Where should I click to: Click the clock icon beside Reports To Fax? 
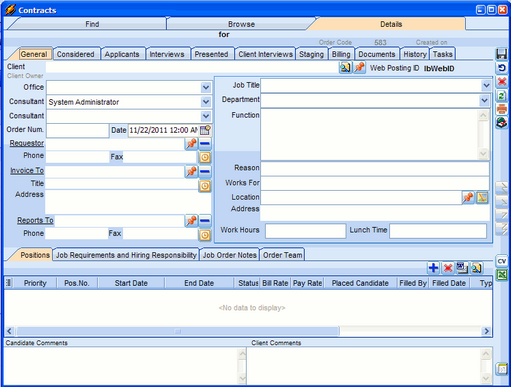(205, 235)
